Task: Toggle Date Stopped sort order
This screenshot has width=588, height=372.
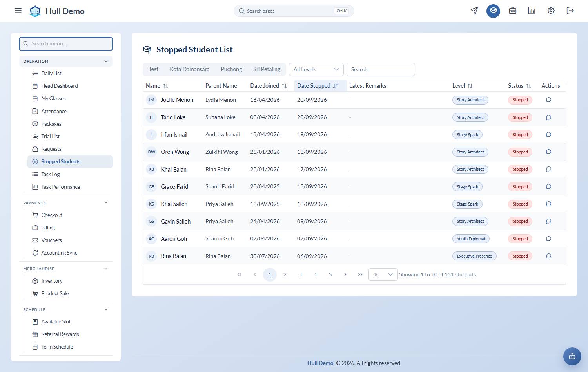Action: (x=335, y=86)
